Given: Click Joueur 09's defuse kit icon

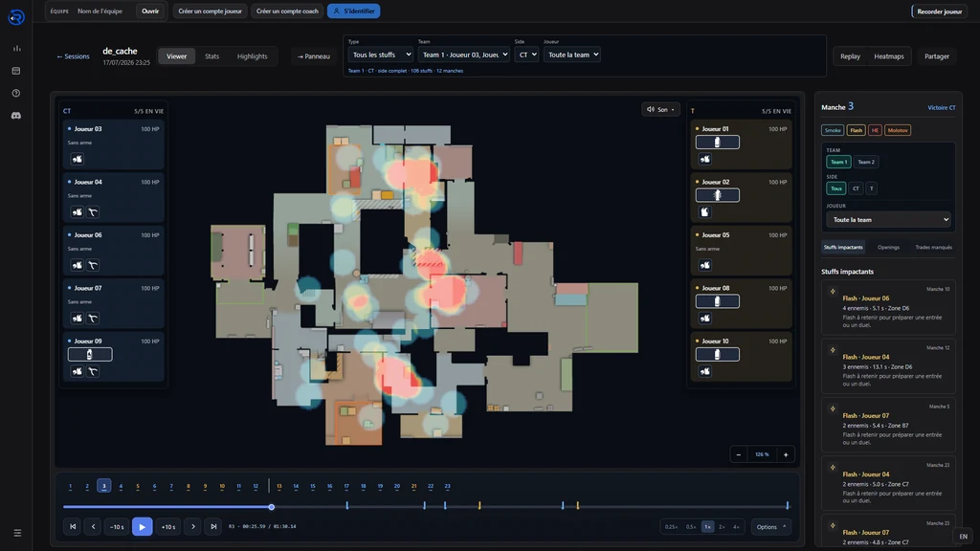Looking at the screenshot, I should click(x=93, y=372).
